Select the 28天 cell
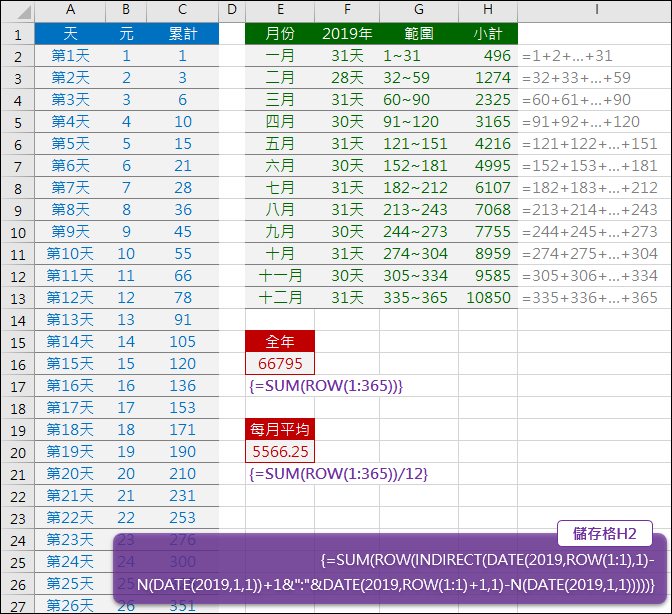This screenshot has height=614, width=672. 347,78
